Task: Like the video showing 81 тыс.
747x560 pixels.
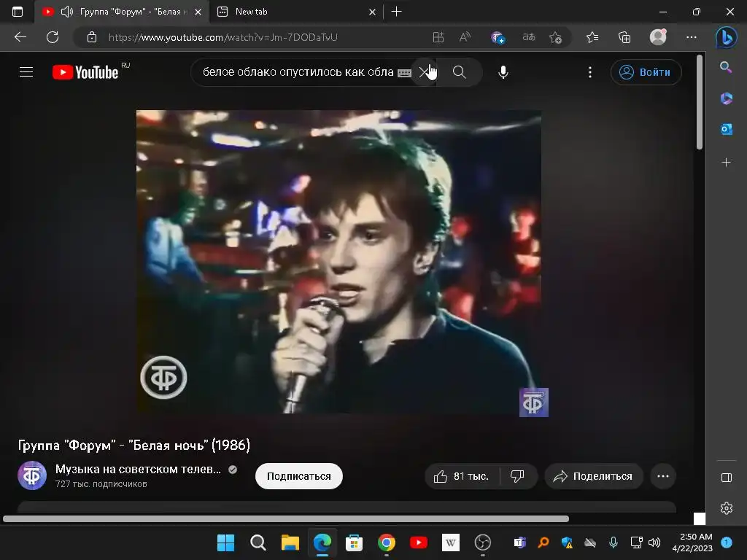Action: tap(461, 476)
